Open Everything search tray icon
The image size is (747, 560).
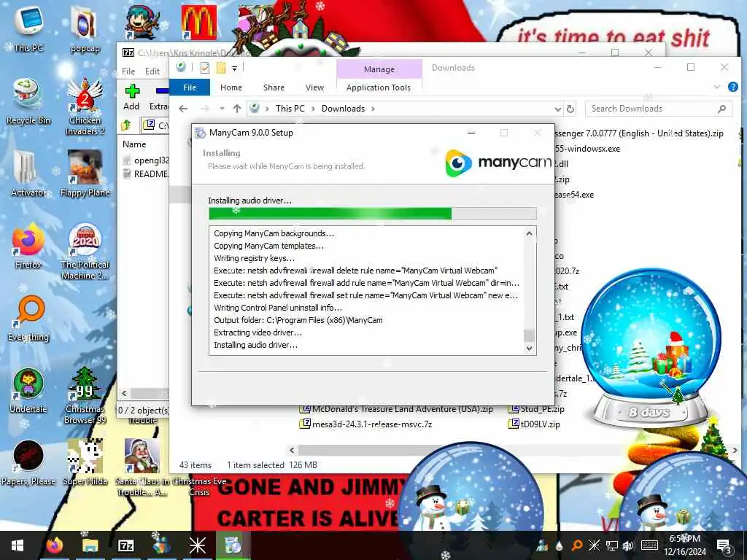(577, 545)
